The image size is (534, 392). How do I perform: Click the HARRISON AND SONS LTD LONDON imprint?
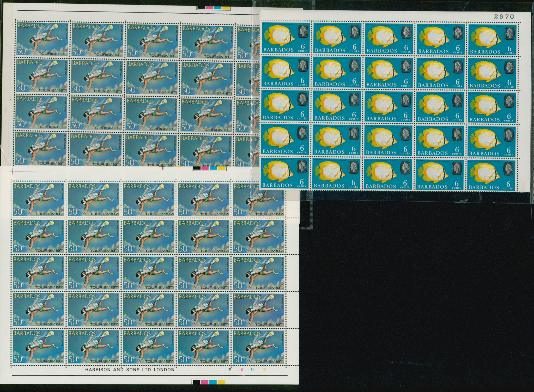(130, 370)
